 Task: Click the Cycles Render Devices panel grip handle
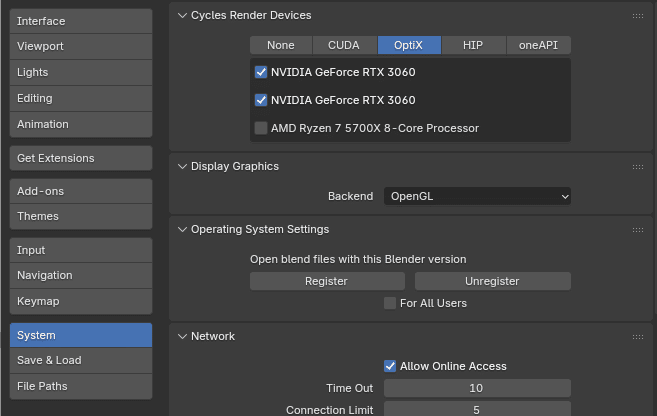637,16
